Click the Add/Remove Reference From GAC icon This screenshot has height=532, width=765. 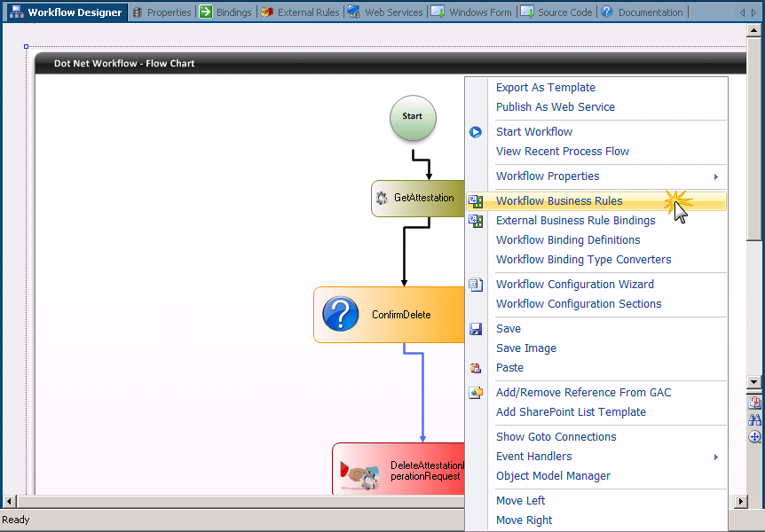pyautogui.click(x=476, y=392)
